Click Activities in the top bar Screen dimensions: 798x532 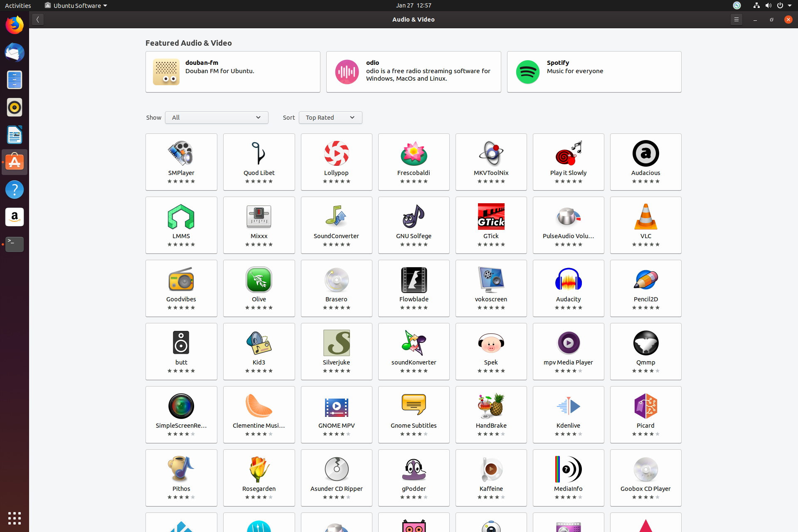(x=18, y=5)
